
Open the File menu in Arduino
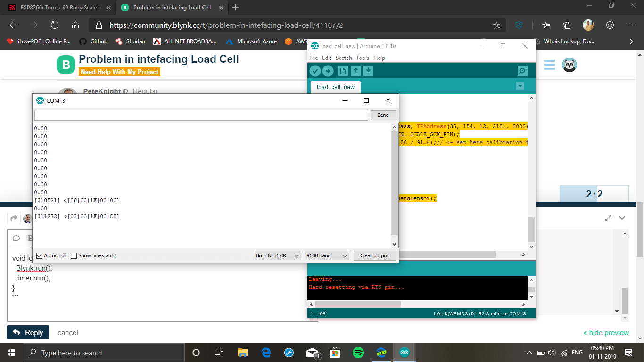[x=314, y=58]
